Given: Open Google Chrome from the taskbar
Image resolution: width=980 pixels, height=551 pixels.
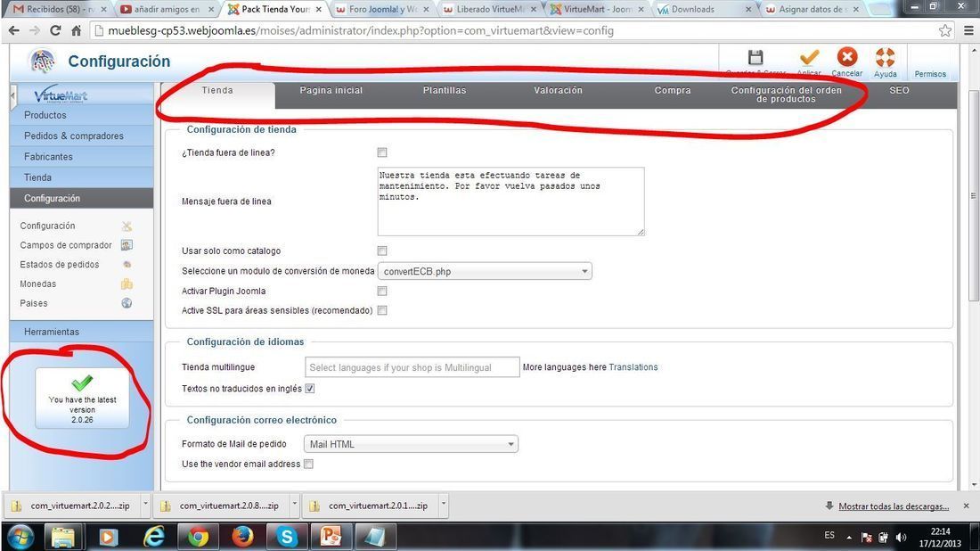Looking at the screenshot, I should click(x=198, y=538).
